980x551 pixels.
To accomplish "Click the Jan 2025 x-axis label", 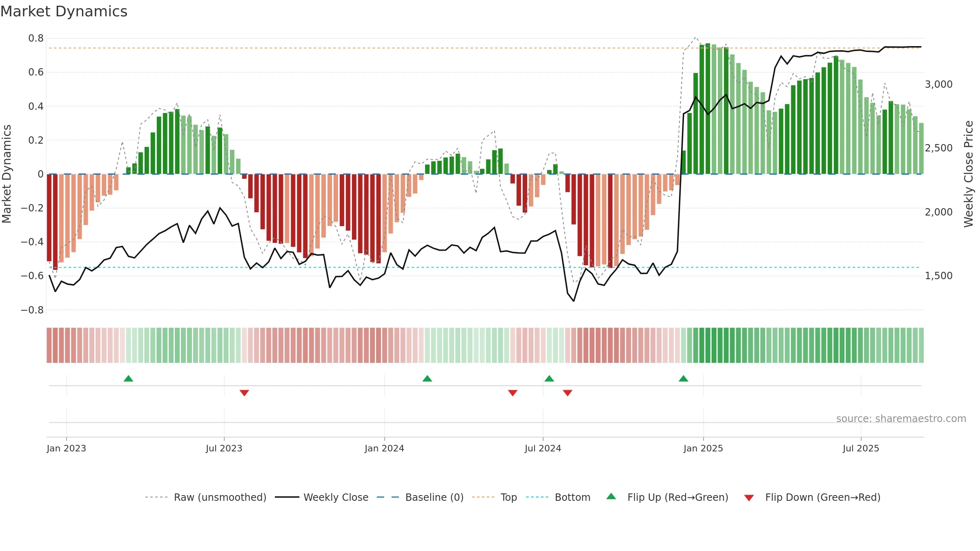I will [703, 448].
